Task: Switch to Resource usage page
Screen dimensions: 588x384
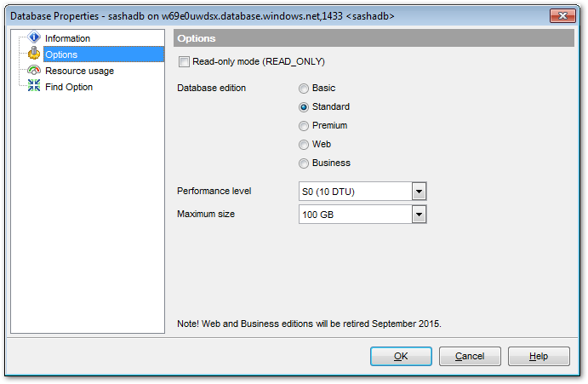Action: [79, 71]
